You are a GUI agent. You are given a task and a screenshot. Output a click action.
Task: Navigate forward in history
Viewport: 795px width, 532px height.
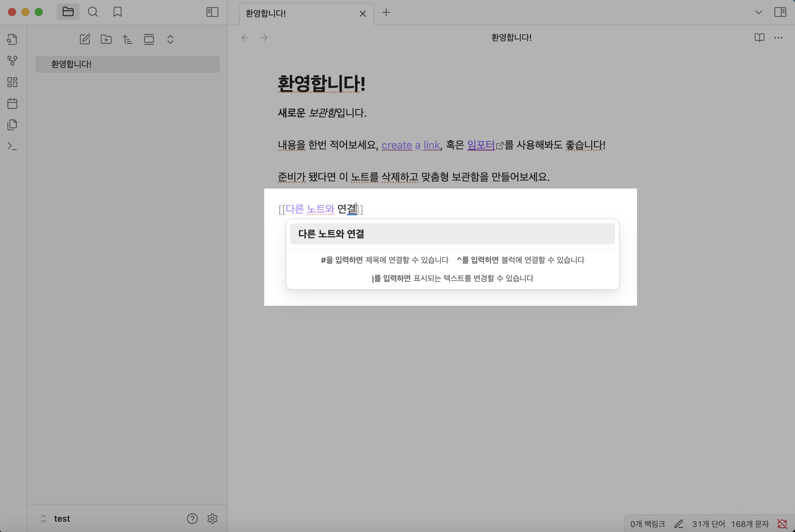264,38
